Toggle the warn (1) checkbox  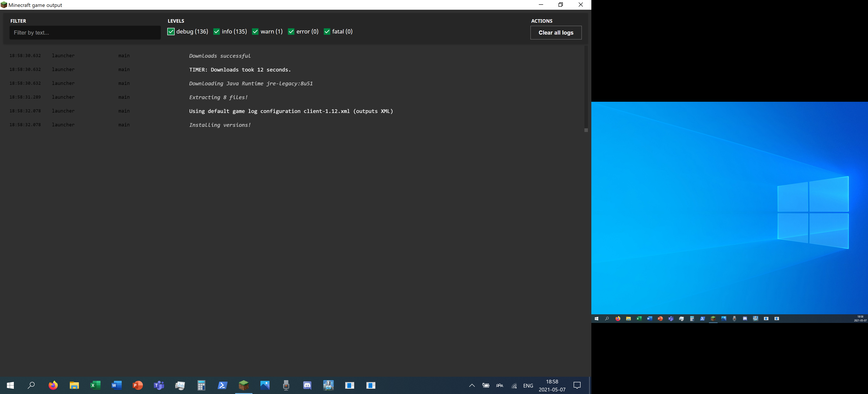click(x=255, y=32)
